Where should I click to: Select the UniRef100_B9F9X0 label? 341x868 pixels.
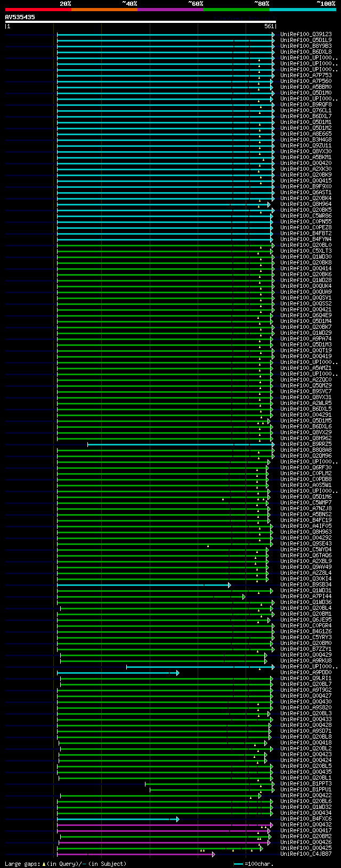pos(306,187)
